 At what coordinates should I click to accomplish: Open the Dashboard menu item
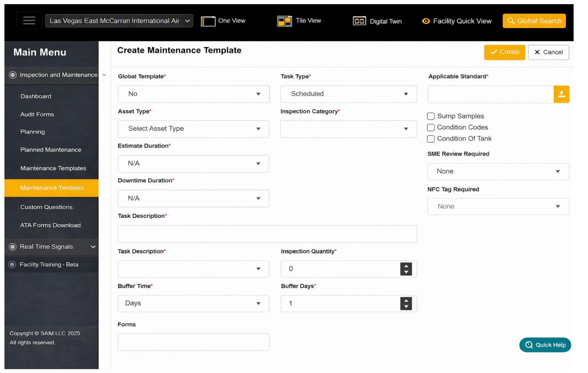(x=35, y=96)
